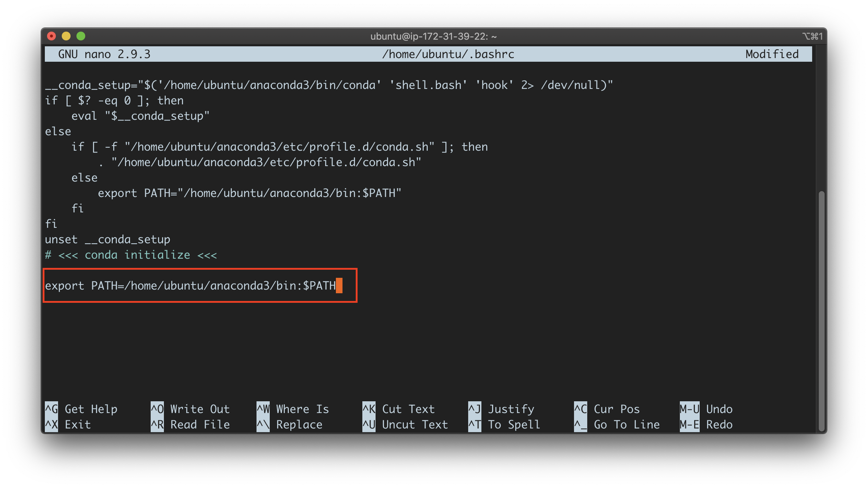Click the __conda_setup= assignment line
Screen dimensions: 868x488
click(x=329, y=85)
